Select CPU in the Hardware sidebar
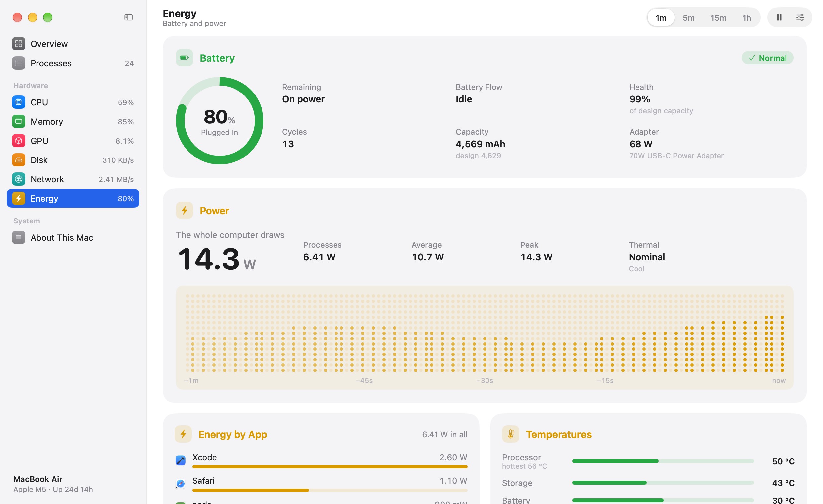This screenshot has width=823, height=504. click(x=73, y=102)
